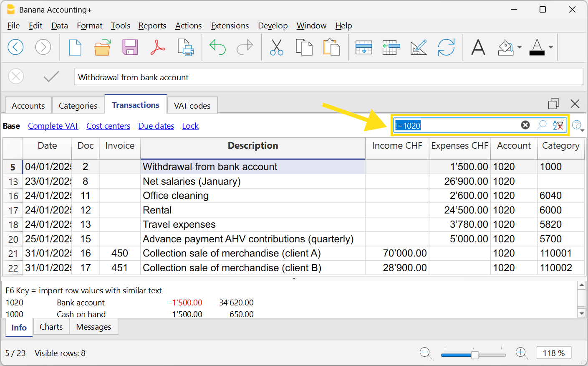Image resolution: width=588 pixels, height=366 pixels.
Task: Click the Undo arrow icon
Action: click(x=217, y=47)
